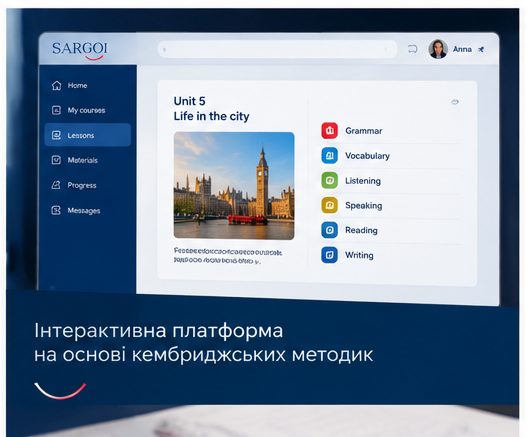Open the red Grammar icon
Image resolution: width=527 pixels, height=437 pixels.
tap(329, 131)
